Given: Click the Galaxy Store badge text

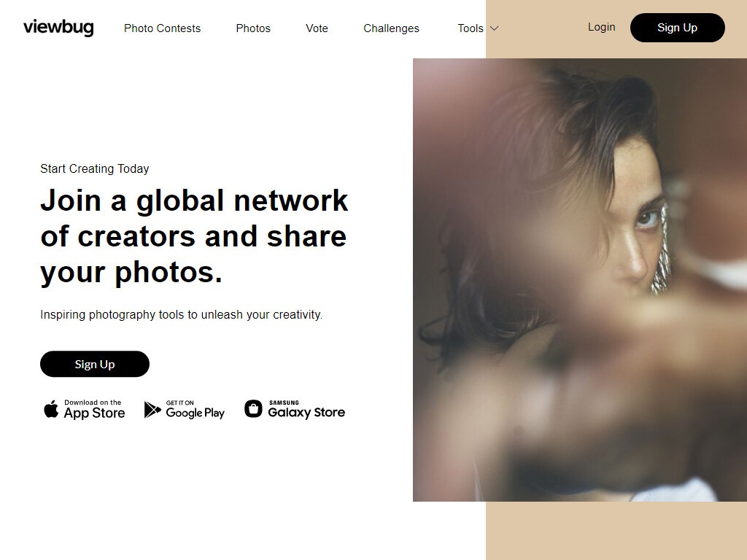Looking at the screenshot, I should 306,410.
